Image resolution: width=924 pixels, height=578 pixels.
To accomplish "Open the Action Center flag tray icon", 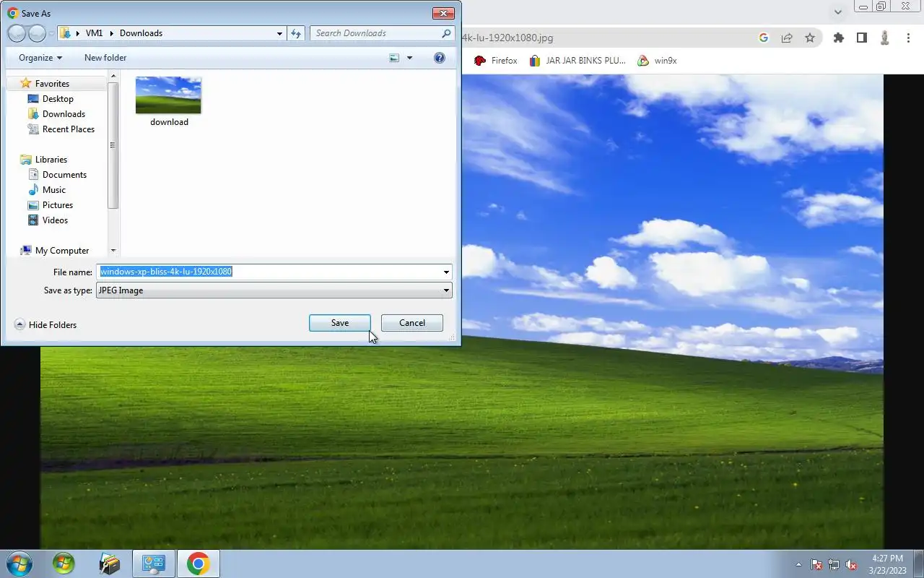I will click(x=816, y=564).
